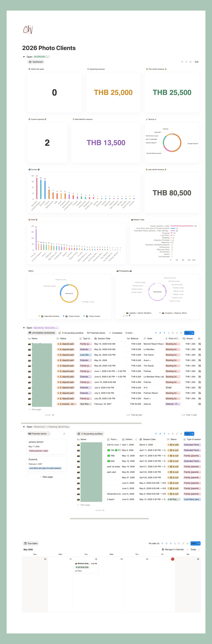Click New button in pending workflow table
The width and height of the screenshot is (212, 644).
click(x=187, y=434)
